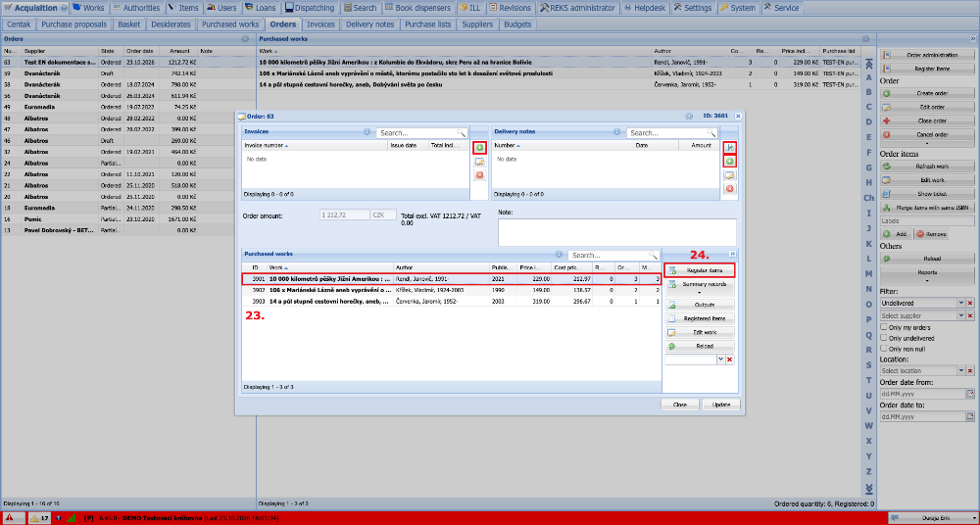Open info icon in Invoices panel header
The width and height of the screenshot is (980, 525).
[x=367, y=132]
